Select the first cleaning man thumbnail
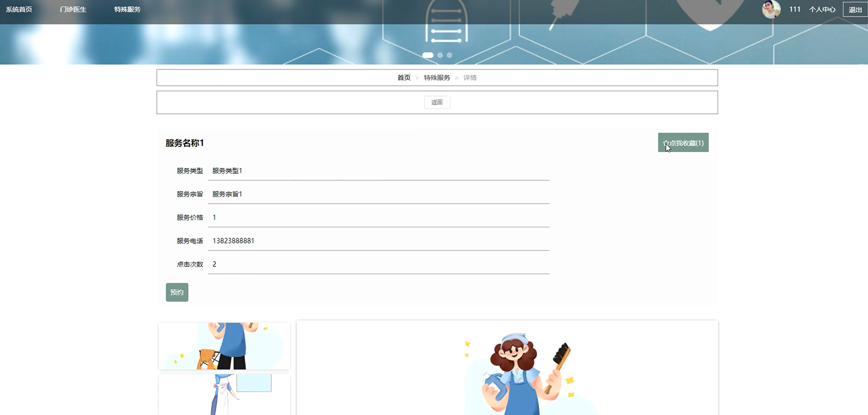The width and height of the screenshot is (868, 415). pyautogui.click(x=224, y=346)
